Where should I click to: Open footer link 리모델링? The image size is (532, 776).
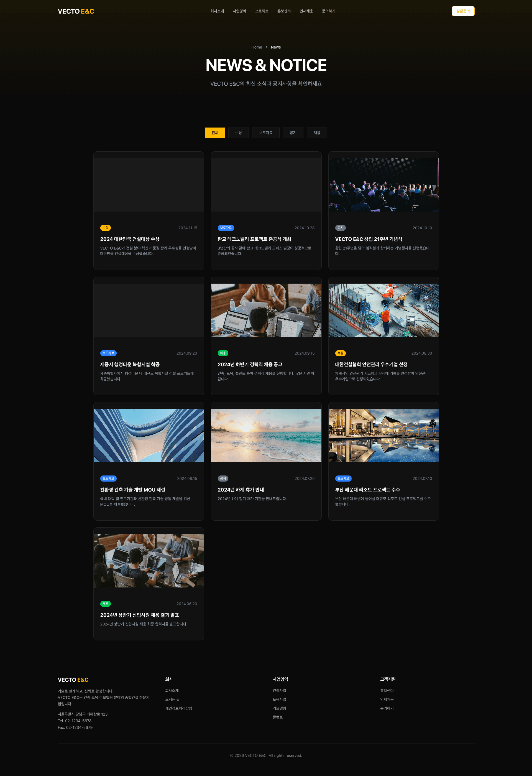tap(279, 708)
